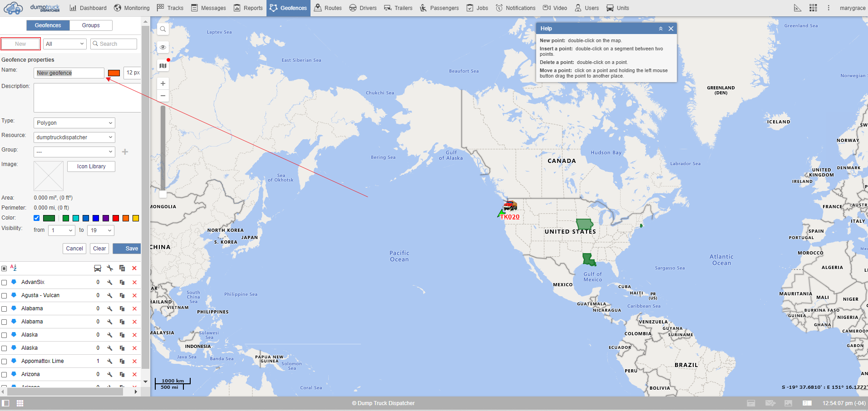Open the map layers selector
Image resolution: width=868 pixels, height=411 pixels.
pyautogui.click(x=163, y=65)
